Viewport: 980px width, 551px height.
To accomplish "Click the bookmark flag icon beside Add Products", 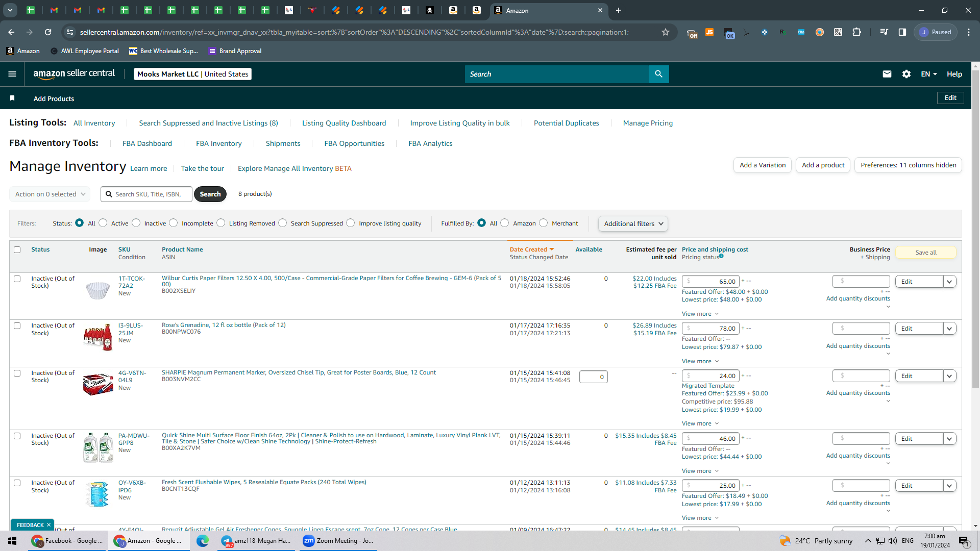I will (12, 98).
